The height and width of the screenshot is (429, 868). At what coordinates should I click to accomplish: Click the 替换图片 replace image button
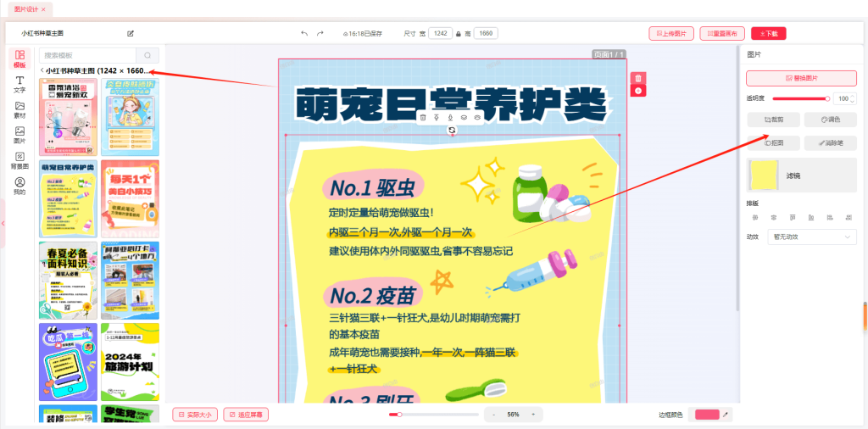(801, 78)
